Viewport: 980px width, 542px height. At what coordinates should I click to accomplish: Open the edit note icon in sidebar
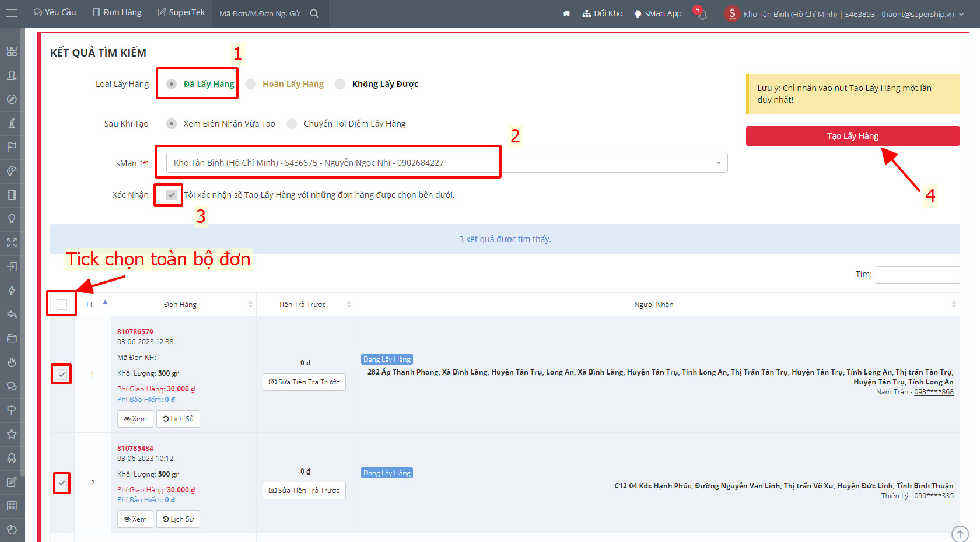12,482
